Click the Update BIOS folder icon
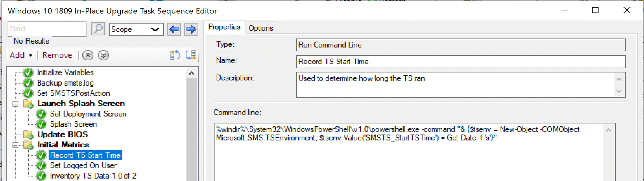 28,135
